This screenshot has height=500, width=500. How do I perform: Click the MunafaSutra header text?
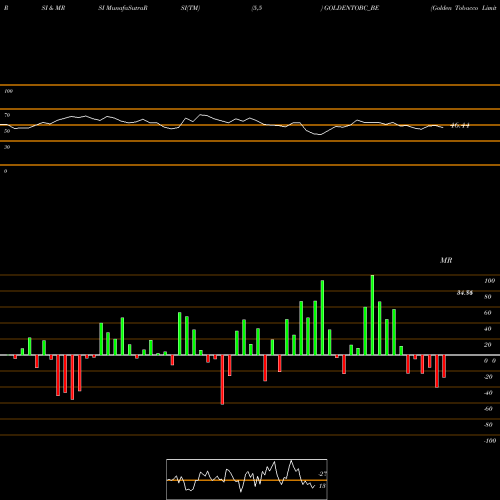(126, 8)
